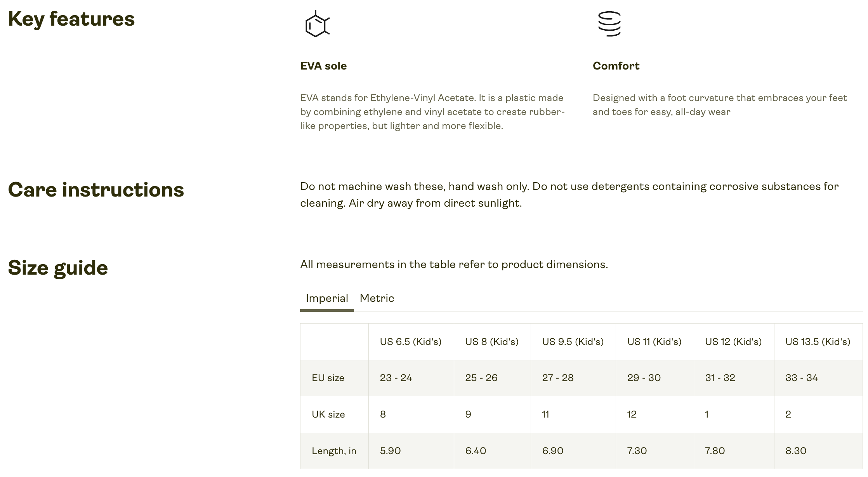Click the UK size row label
The image size is (868, 477).
pyautogui.click(x=328, y=414)
